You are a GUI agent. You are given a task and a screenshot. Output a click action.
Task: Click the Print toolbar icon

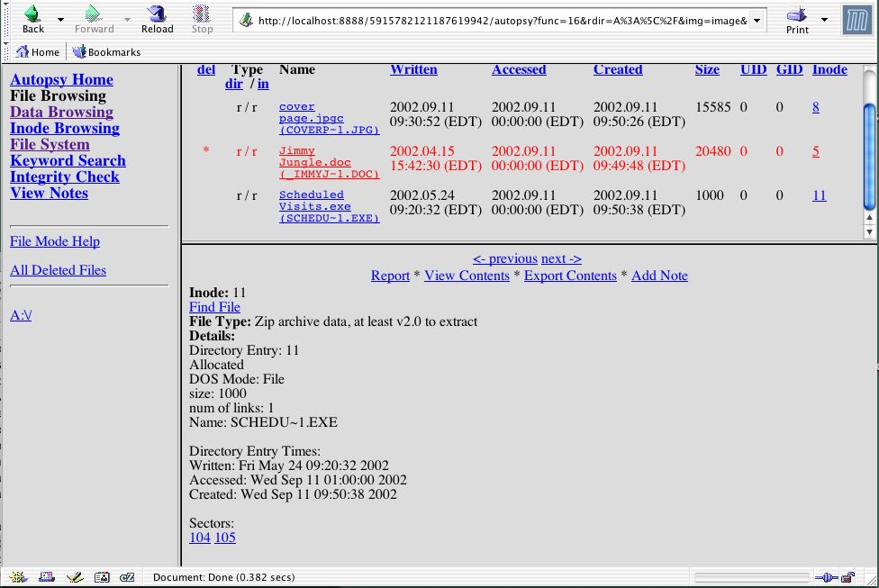[x=796, y=14]
